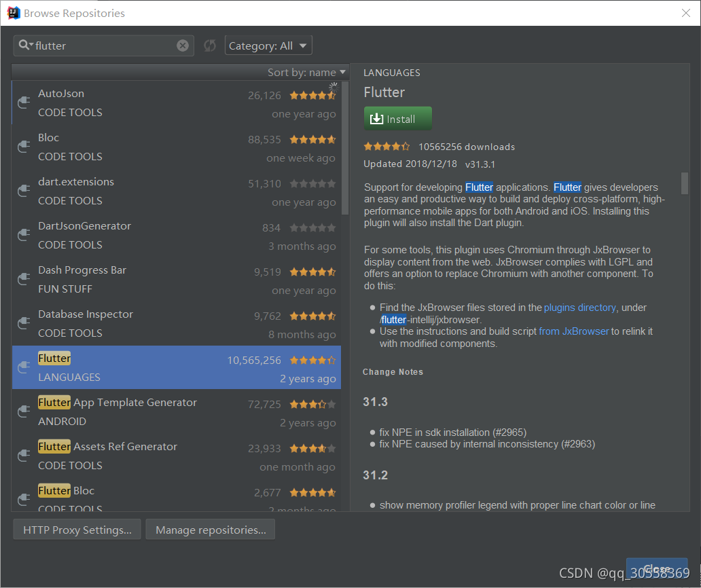Click plug icon of Flutter App Template Generator

(23, 411)
